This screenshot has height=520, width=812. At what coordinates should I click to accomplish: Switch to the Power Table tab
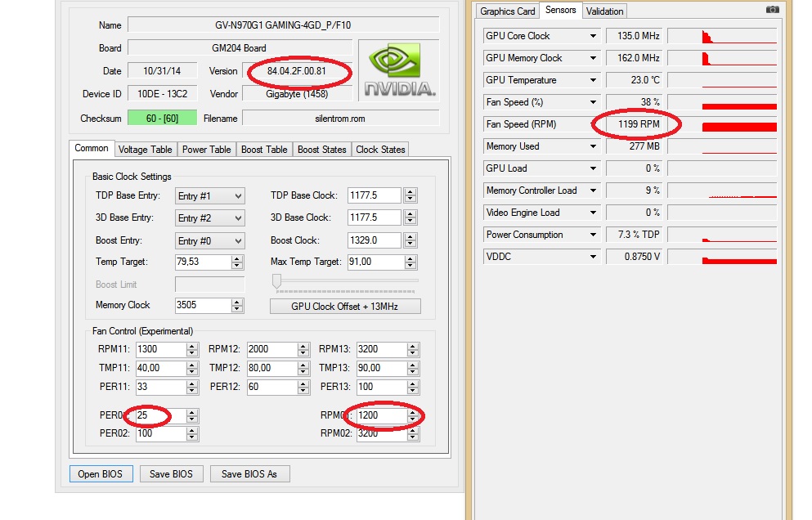(206, 149)
